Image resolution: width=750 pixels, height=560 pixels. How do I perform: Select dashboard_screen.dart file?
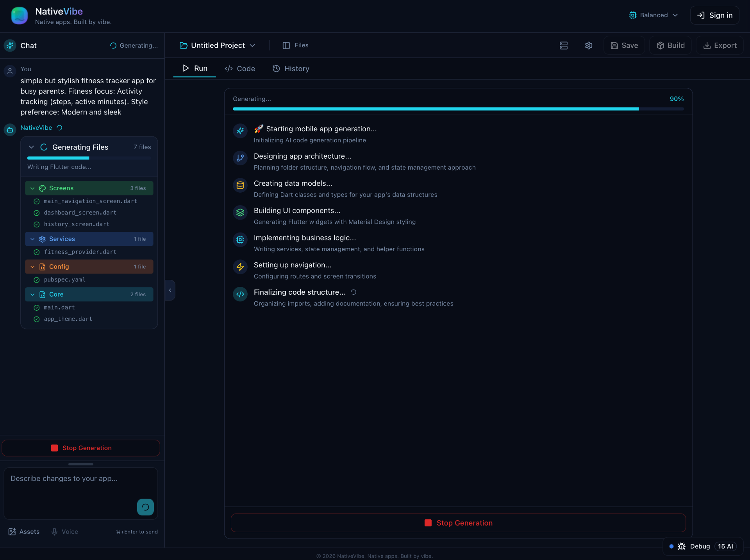[x=80, y=213]
